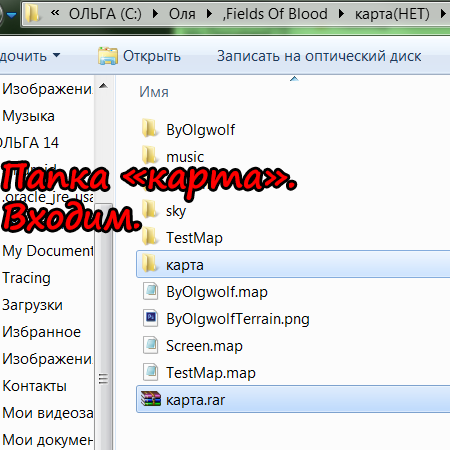Select Музыка in navigation pane
This screenshot has height=450, width=450.
tap(28, 116)
